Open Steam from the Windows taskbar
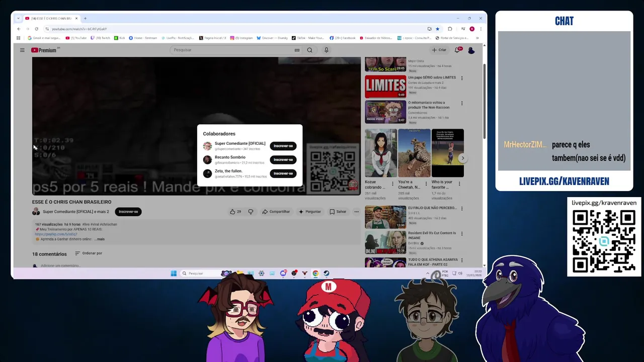This screenshot has width=644, height=362. [326, 274]
